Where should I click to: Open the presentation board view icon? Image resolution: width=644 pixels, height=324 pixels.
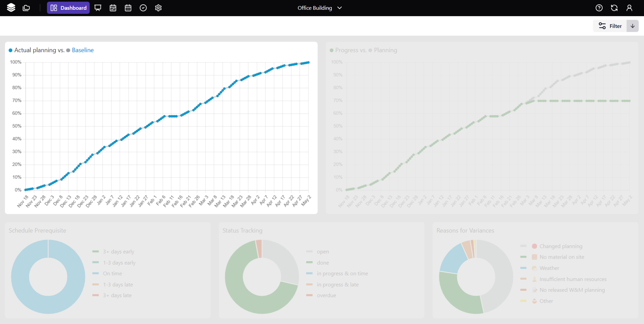pos(98,8)
